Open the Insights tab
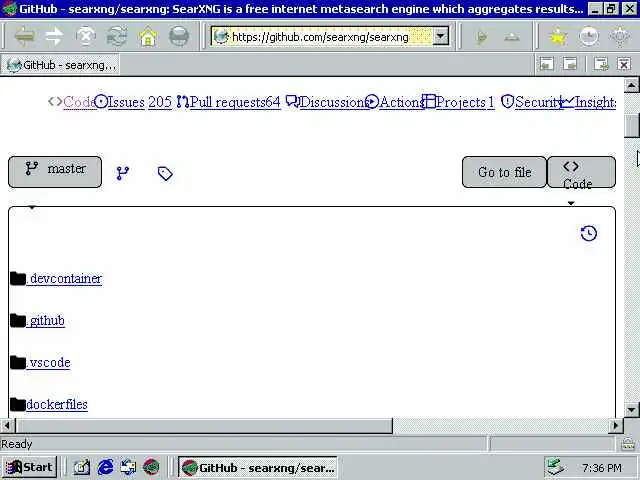The width and height of the screenshot is (640, 480). pos(588,102)
